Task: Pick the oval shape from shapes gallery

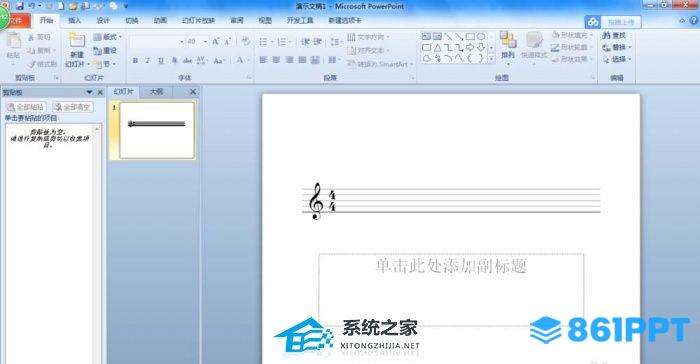Action: 481,37
